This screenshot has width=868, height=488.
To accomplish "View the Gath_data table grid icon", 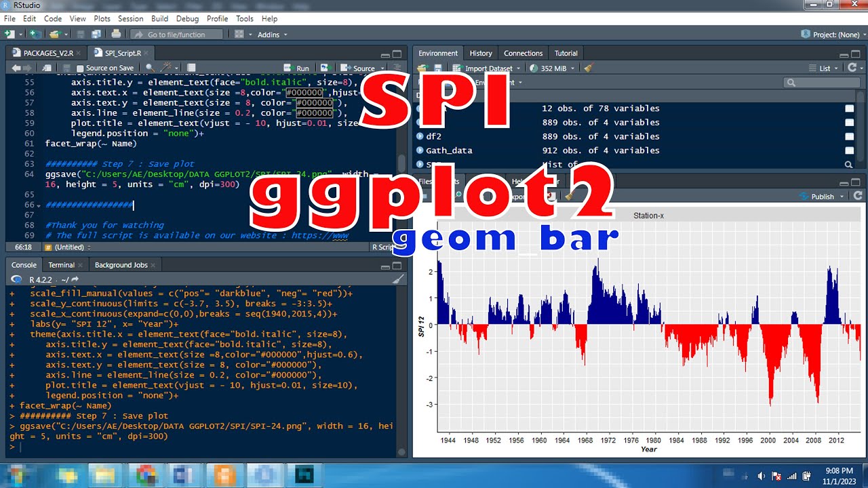I will pyautogui.click(x=850, y=150).
